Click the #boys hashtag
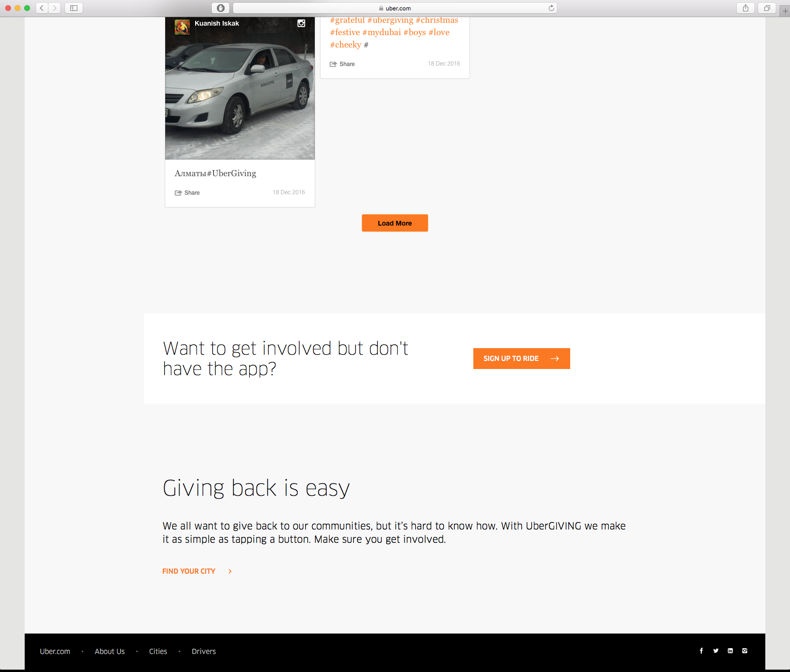This screenshot has width=790, height=672. click(x=414, y=32)
